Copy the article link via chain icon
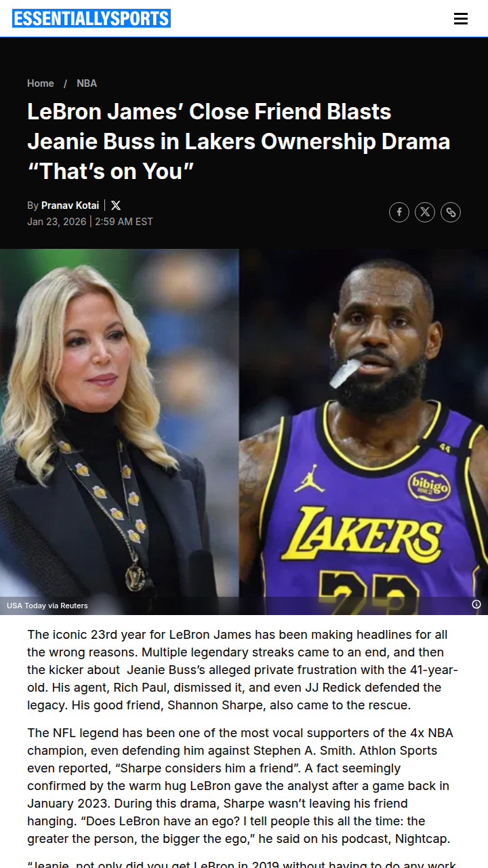Viewport: 488px width, 868px height. (x=451, y=212)
